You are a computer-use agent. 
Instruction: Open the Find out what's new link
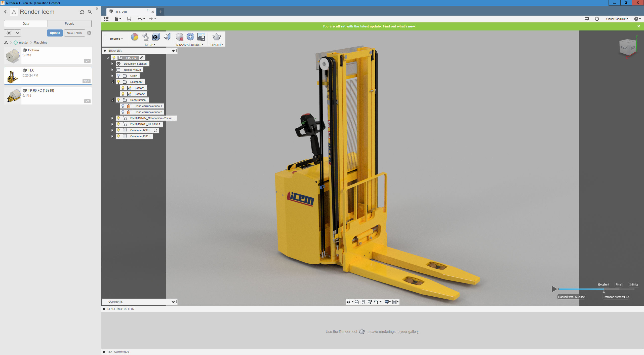399,26
